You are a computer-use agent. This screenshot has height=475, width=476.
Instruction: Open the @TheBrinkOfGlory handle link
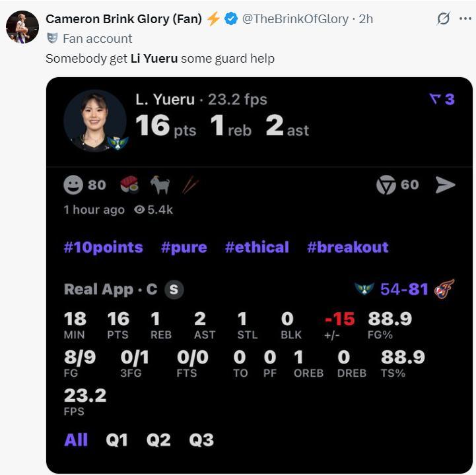pyautogui.click(x=295, y=19)
